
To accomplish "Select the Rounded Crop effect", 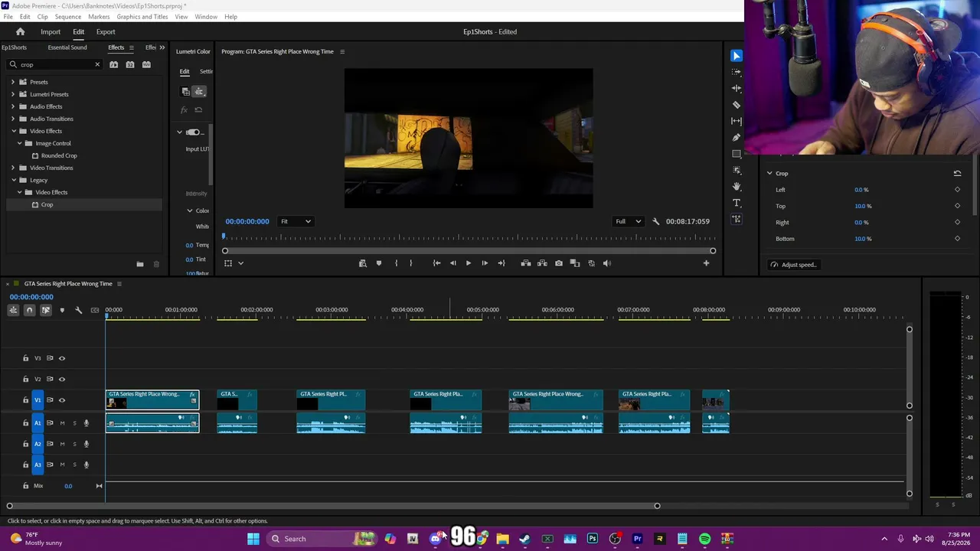I will [59, 155].
